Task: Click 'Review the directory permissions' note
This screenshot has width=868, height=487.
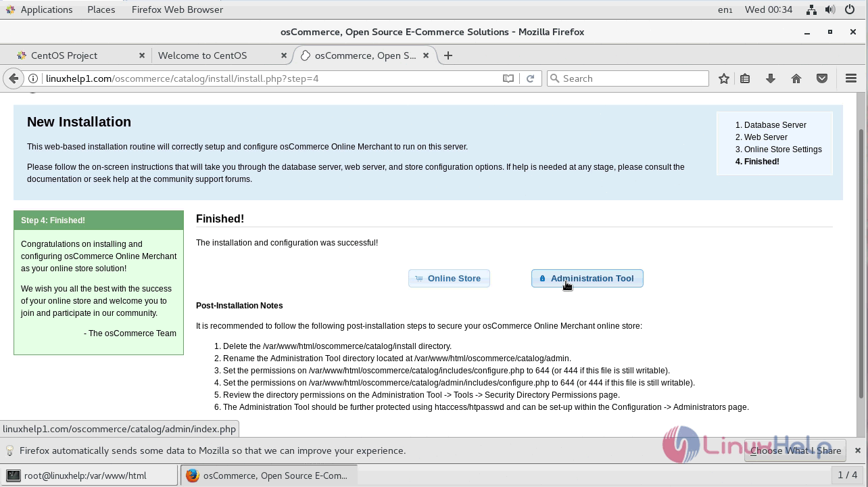Action: [x=421, y=395]
